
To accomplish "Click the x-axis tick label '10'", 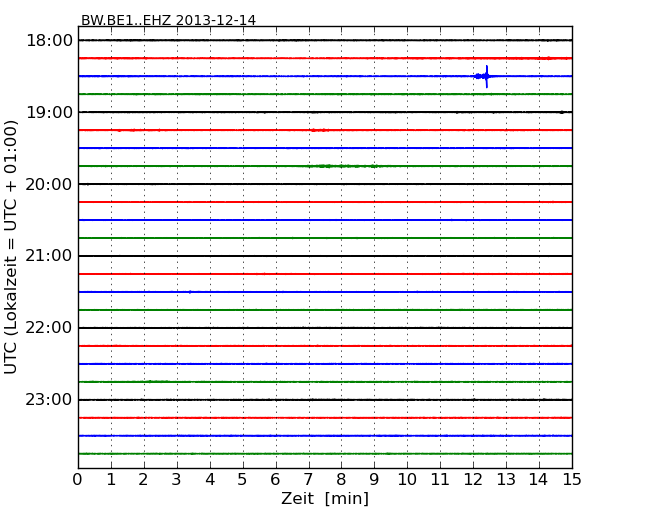I will click(x=407, y=479).
